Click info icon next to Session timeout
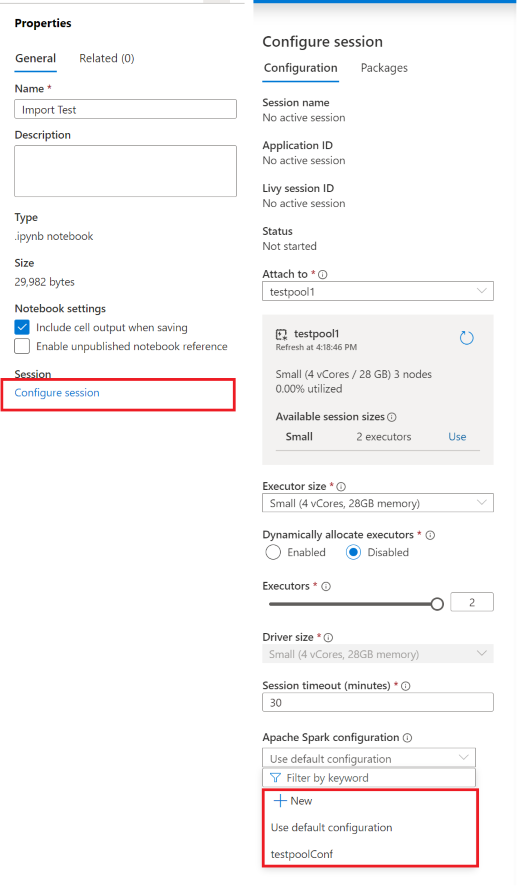This screenshot has width=517, height=887. pyautogui.click(x=406, y=686)
